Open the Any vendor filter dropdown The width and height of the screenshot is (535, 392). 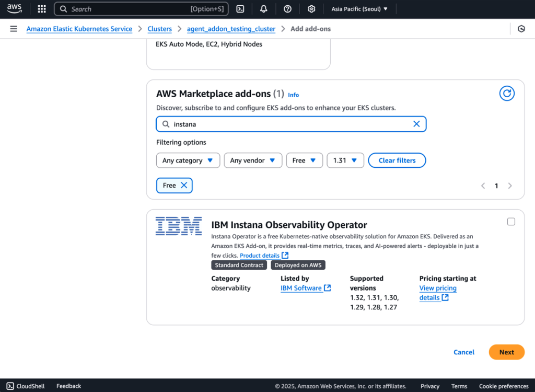253,160
